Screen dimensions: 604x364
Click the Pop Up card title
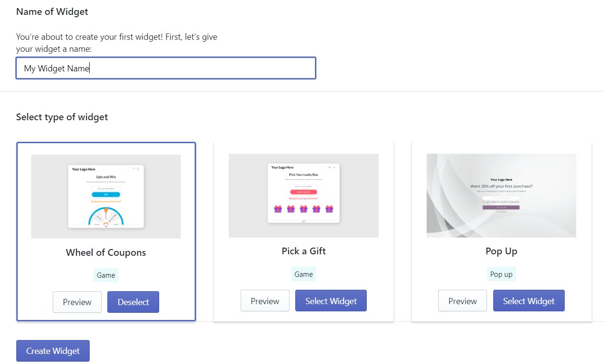point(501,251)
